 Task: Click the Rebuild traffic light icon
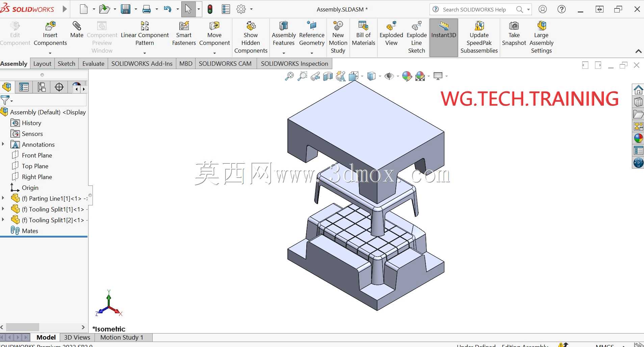(210, 9)
